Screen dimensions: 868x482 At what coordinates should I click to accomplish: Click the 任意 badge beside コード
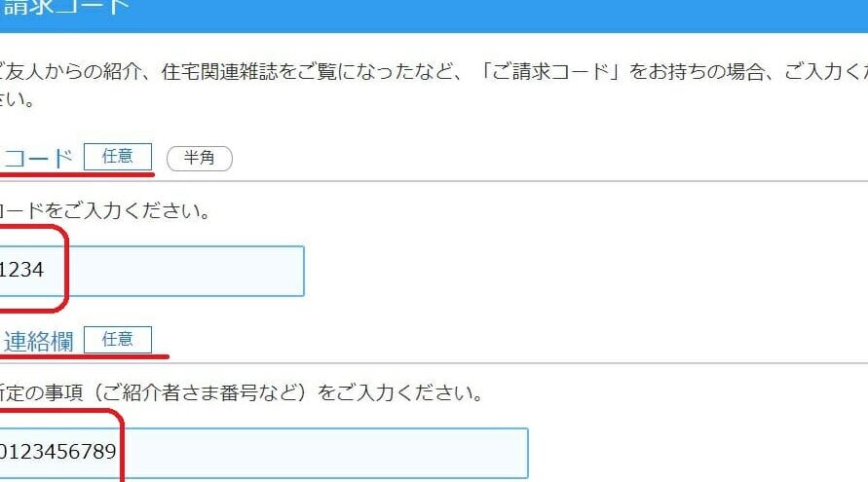[117, 156]
